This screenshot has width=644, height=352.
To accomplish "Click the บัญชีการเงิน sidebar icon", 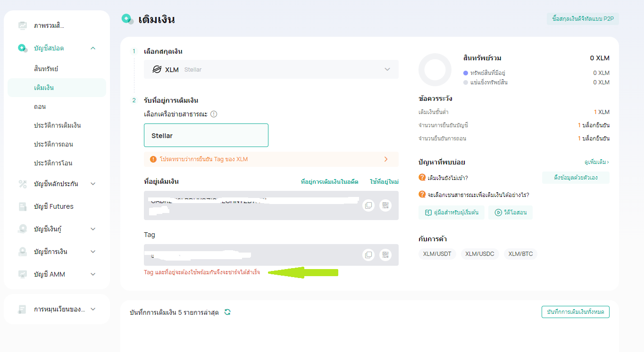I will (x=23, y=252).
